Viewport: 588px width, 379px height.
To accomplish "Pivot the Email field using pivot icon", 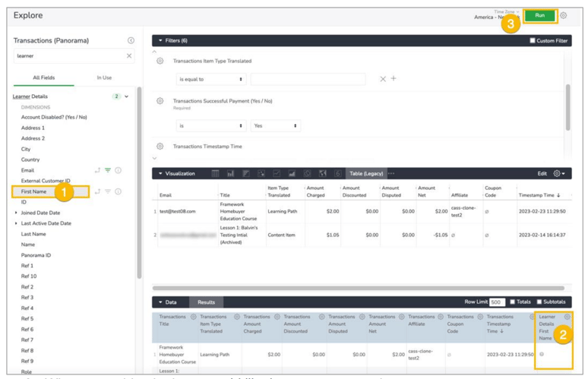I will click(97, 170).
